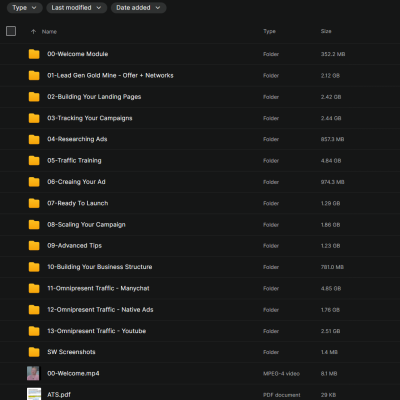The image size is (400, 400).
Task: Click the 29 KB size value
Action: (328, 395)
